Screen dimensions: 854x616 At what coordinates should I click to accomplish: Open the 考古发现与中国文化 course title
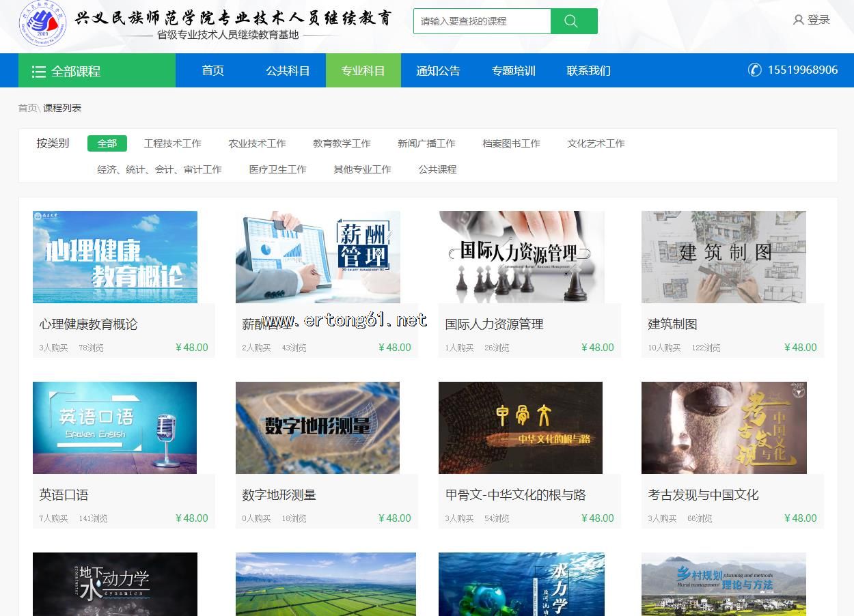(703, 495)
